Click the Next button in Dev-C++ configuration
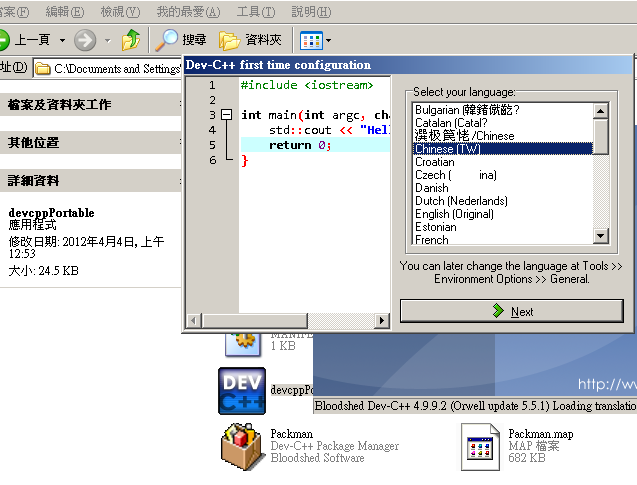The image size is (637, 485). click(511, 312)
